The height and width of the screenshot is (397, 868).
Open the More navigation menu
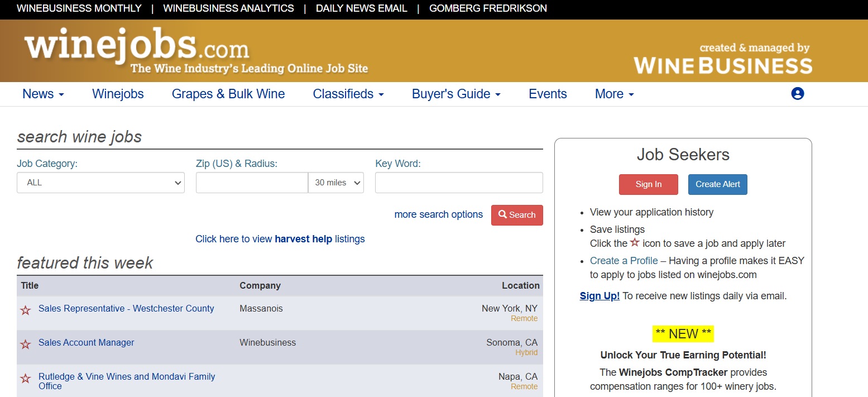click(x=614, y=94)
